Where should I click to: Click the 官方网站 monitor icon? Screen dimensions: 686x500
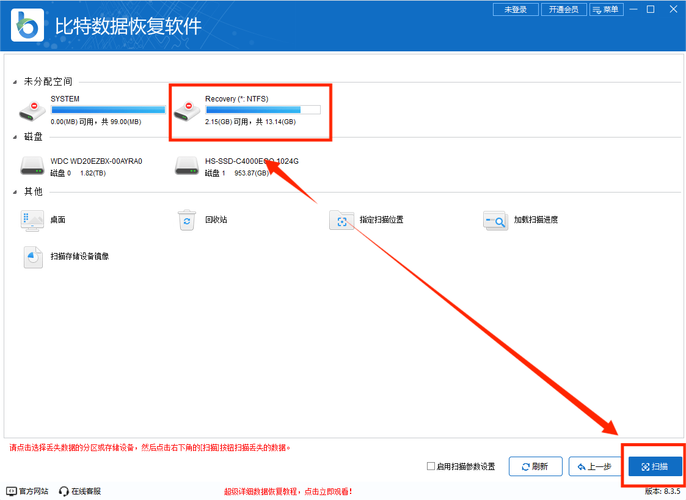11,491
